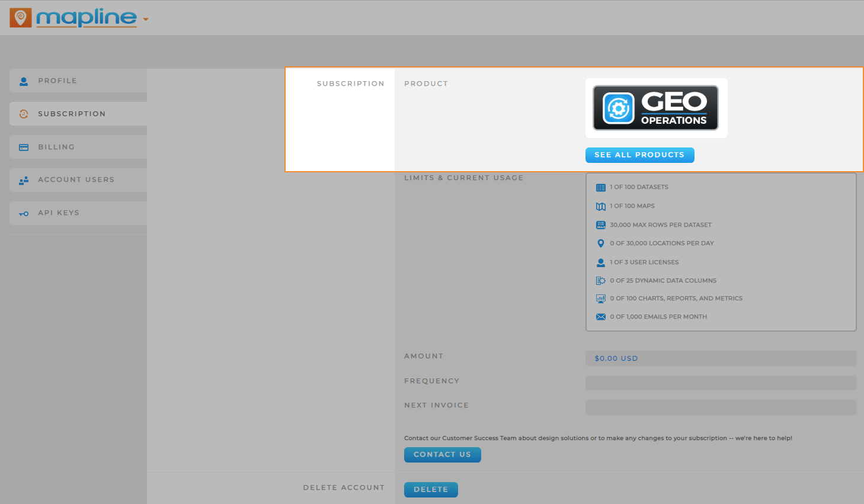Select '1 OF 3 USER LICENSES' text
Screen dimensions: 864x504
[x=644, y=262]
